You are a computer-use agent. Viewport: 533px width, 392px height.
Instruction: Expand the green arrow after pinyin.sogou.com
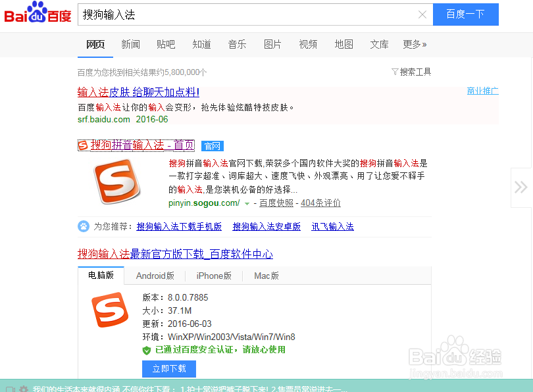[247, 204]
